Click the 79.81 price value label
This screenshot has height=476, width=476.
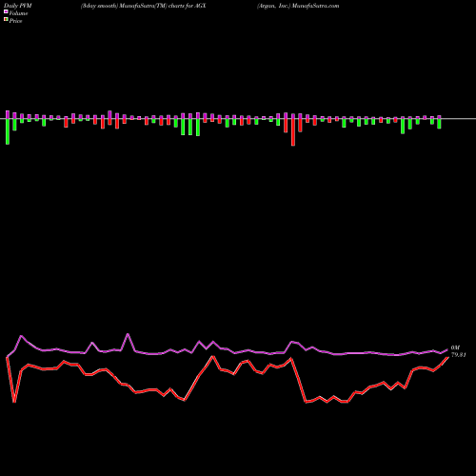[458, 355]
